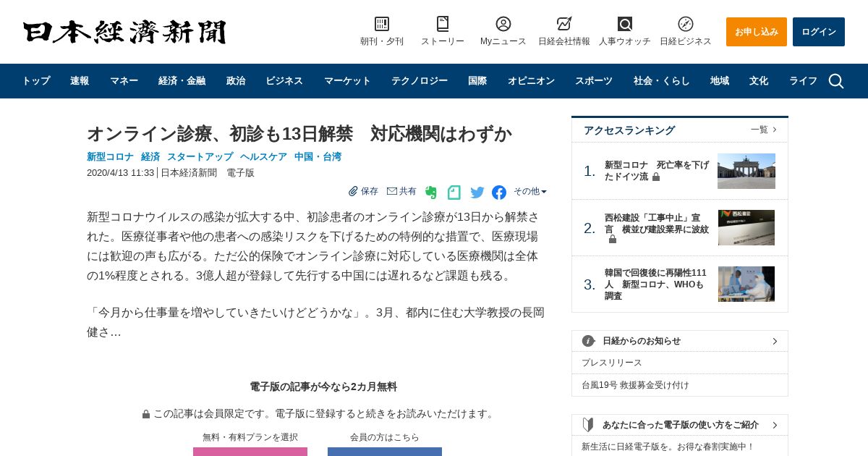The image size is (868, 456).
Task: Open the ライフ section
Action: pos(803,81)
